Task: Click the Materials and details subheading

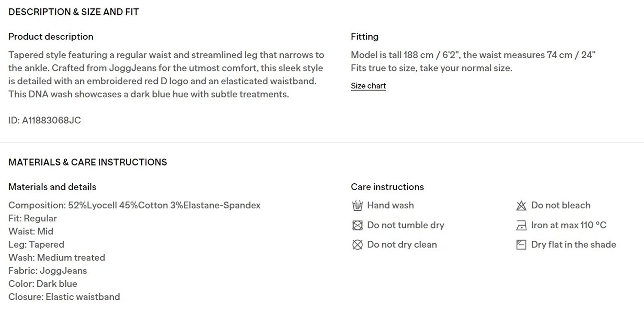Action: tap(52, 187)
